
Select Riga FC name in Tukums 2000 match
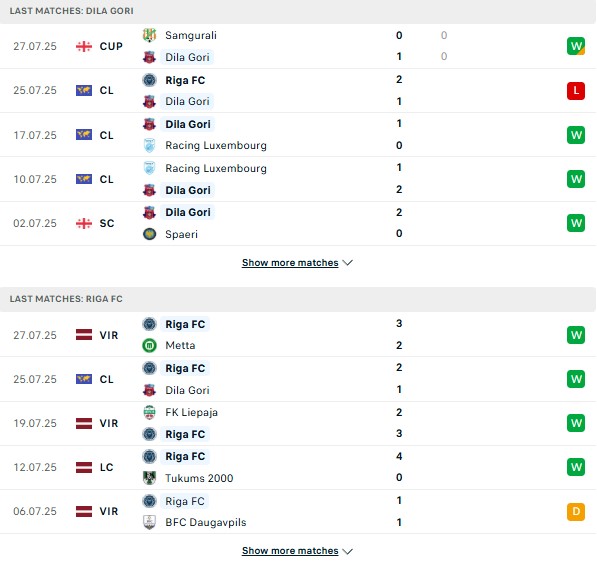[x=185, y=456]
